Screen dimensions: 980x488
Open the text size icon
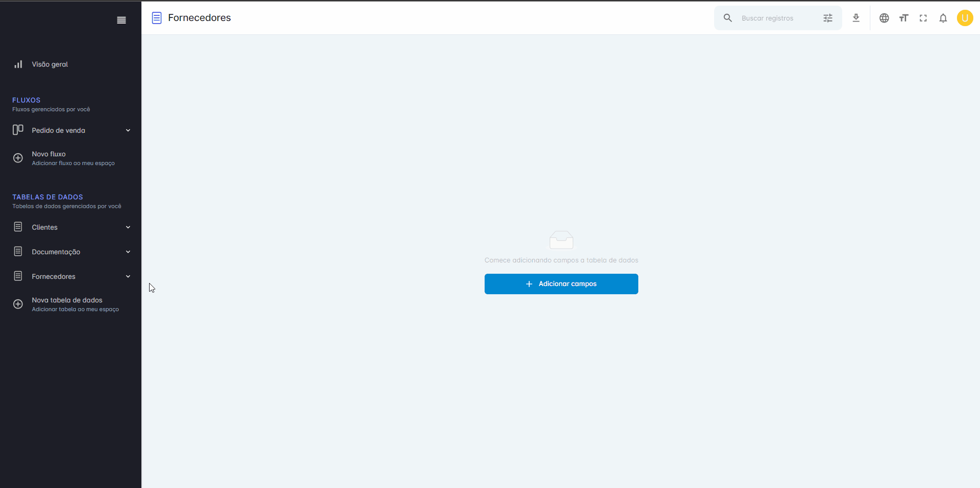[904, 18]
